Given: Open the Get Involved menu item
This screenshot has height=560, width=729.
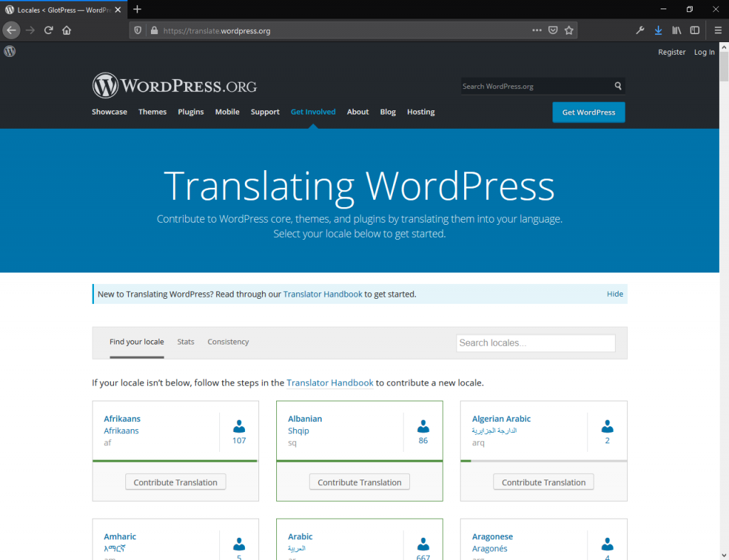Looking at the screenshot, I should click(313, 112).
